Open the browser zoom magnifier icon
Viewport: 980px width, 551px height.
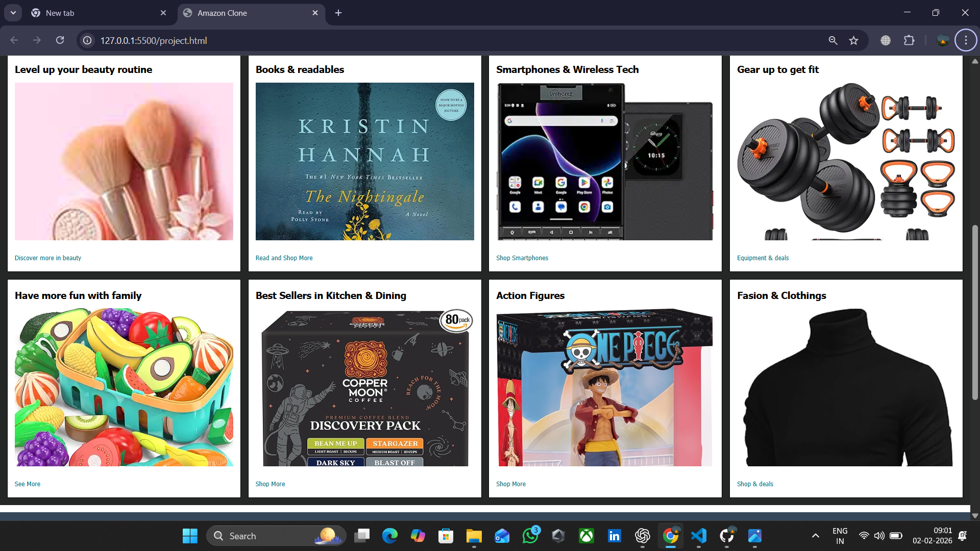click(832, 40)
